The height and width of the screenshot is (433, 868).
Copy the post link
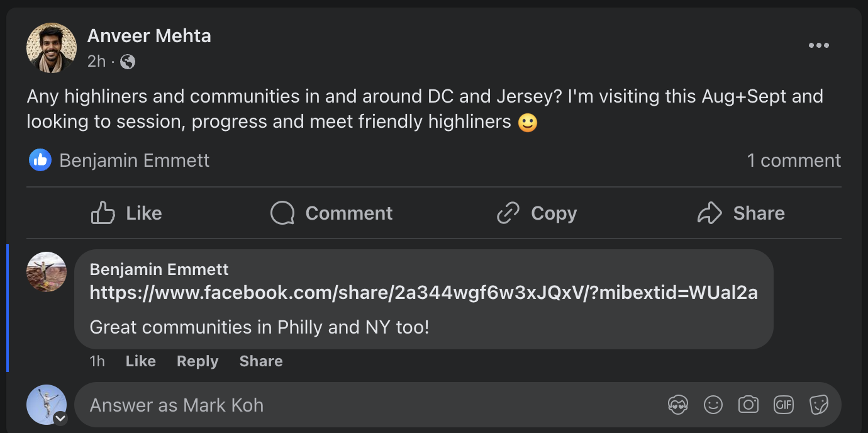point(537,213)
